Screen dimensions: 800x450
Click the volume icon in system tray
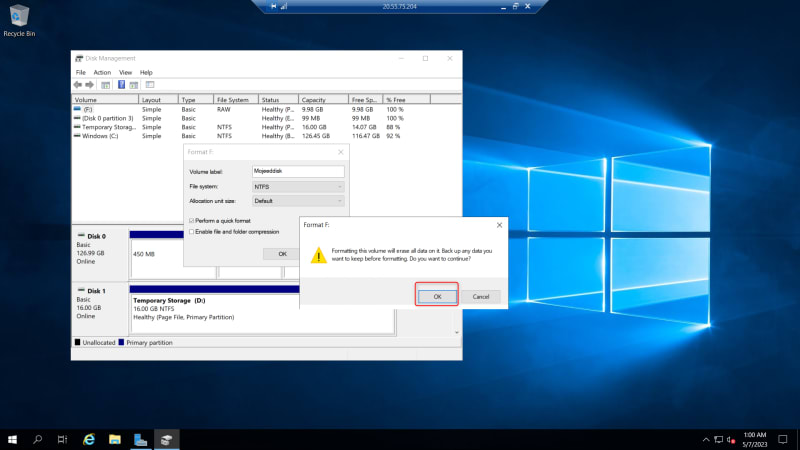pos(731,439)
